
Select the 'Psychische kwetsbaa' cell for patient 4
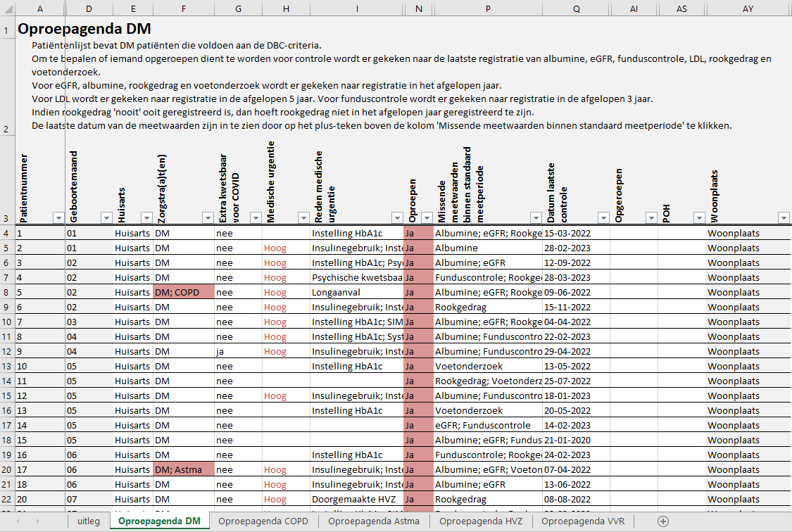click(357, 277)
